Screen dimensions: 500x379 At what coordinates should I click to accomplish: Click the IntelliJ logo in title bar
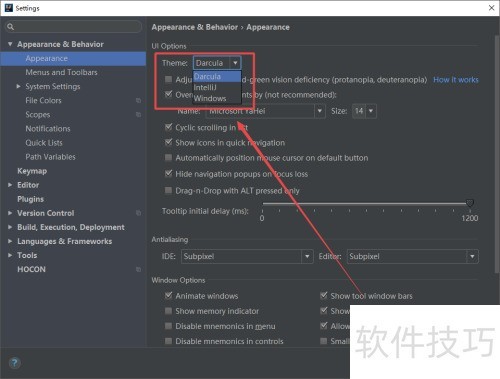pyautogui.click(x=9, y=8)
